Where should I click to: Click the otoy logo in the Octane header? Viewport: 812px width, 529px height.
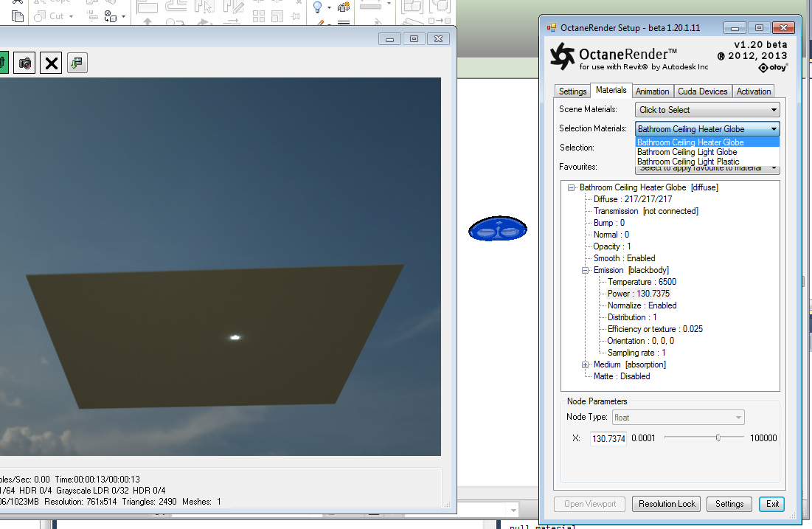[x=773, y=67]
